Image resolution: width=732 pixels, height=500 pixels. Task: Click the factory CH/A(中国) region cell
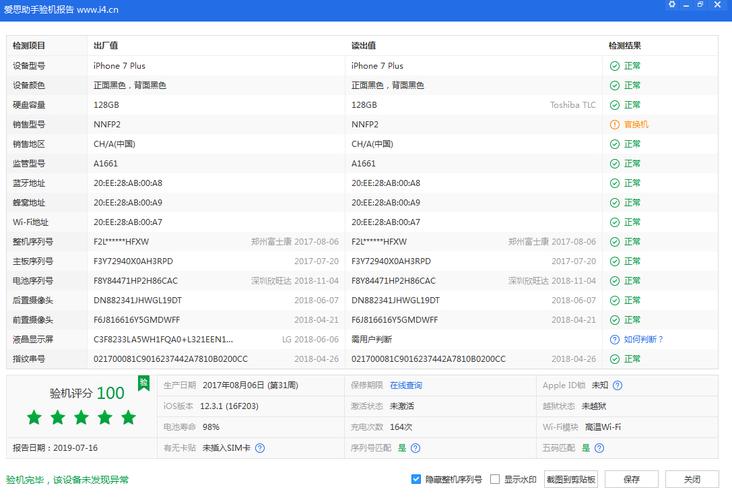[114, 144]
